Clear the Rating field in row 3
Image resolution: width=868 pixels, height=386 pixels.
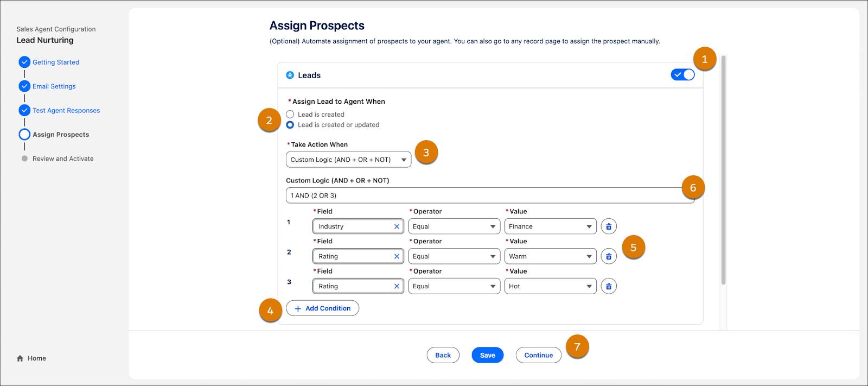[397, 286]
